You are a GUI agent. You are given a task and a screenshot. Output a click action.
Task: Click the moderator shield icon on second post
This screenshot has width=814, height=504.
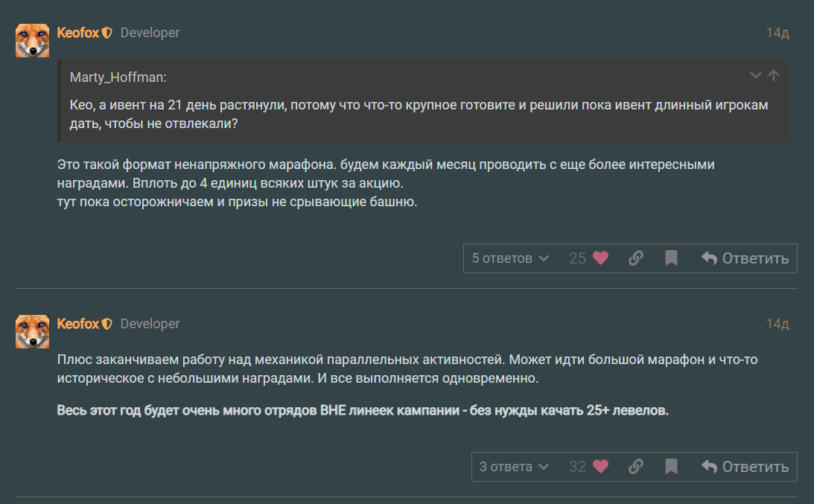click(x=107, y=324)
